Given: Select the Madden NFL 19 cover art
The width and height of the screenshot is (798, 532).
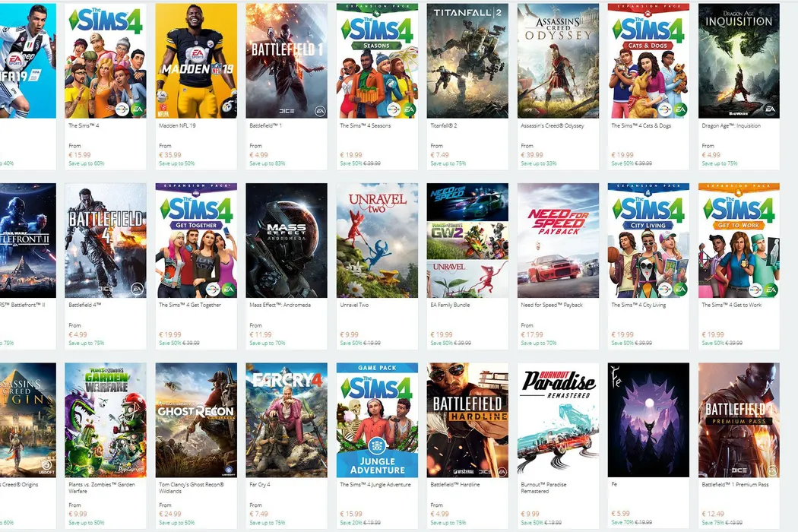Looking at the screenshot, I should click(196, 61).
